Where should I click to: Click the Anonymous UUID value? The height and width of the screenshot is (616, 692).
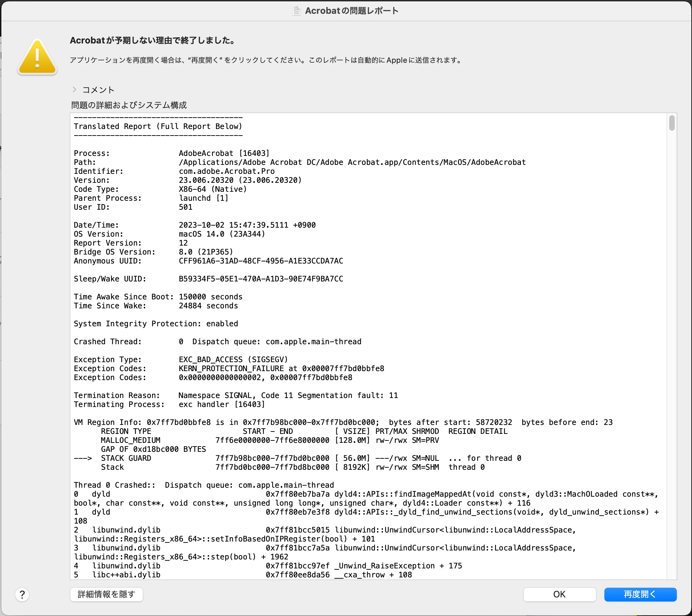(x=260, y=261)
